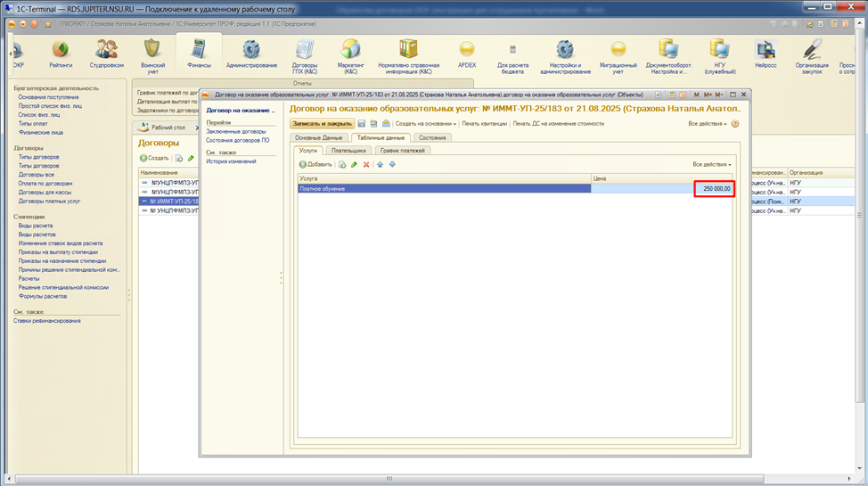Open the Рейтинги section icon
This screenshot has width=868, height=486.
click(x=61, y=50)
